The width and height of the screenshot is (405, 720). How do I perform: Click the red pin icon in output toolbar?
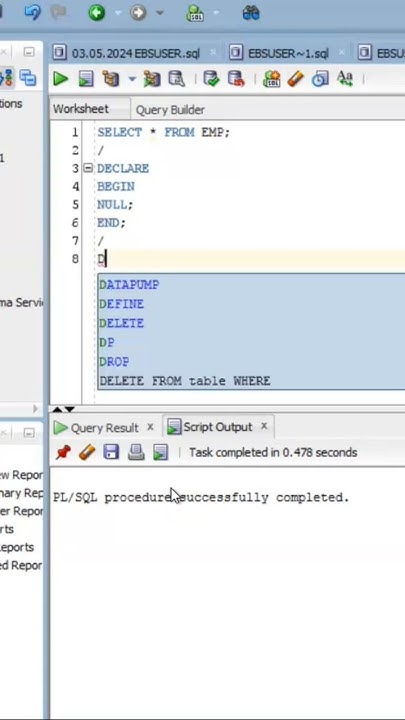click(x=63, y=453)
